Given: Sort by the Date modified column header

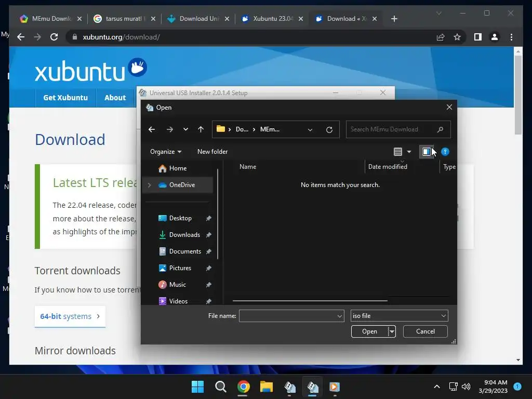Looking at the screenshot, I should point(388,167).
